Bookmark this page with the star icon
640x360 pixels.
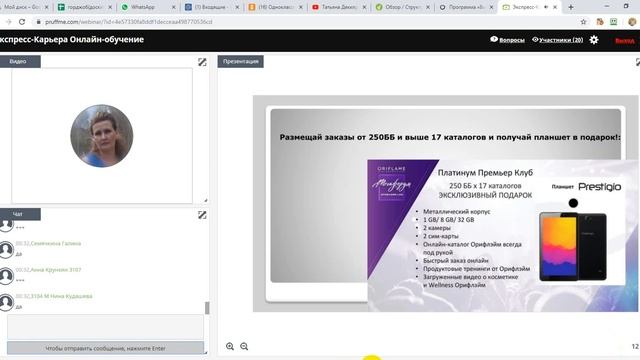(584, 22)
